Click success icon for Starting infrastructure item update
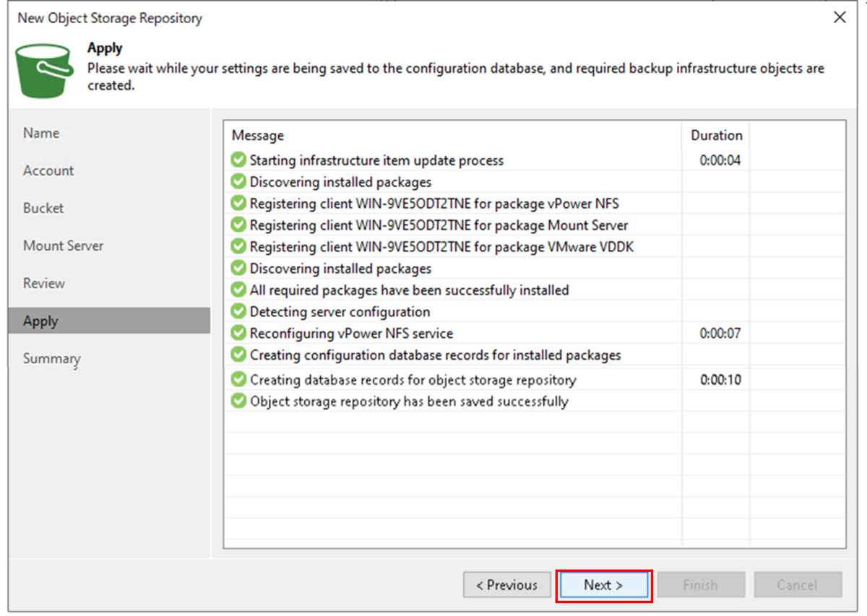Viewport: 867px width, 616px height. (238, 160)
